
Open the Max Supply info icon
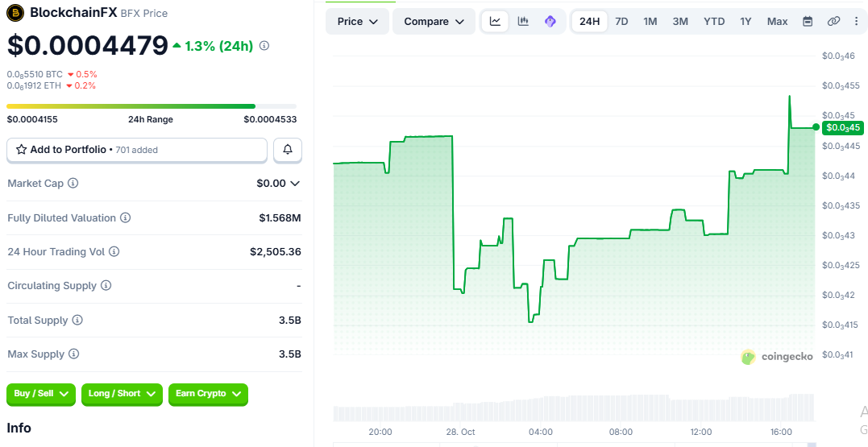(x=74, y=354)
